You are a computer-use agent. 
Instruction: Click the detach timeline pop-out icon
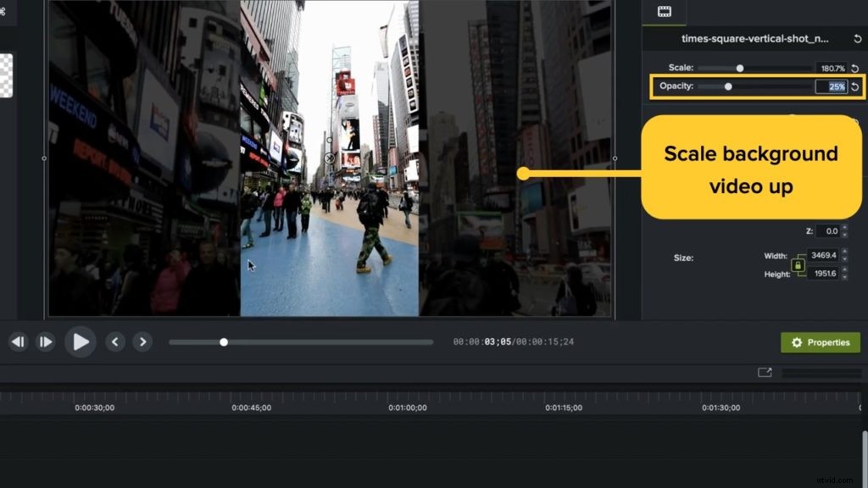[x=765, y=372]
